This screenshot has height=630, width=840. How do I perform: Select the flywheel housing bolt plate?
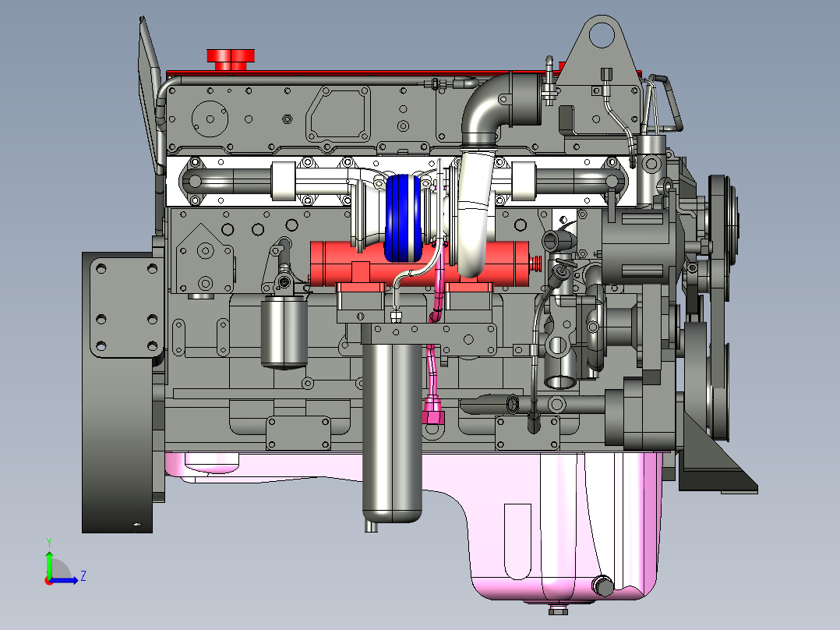tap(126, 308)
